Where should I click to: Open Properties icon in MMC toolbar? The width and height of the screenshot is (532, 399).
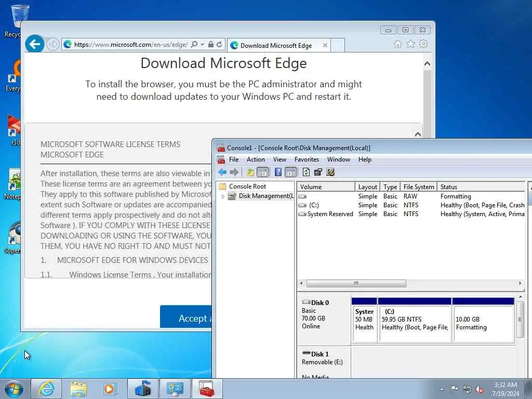(x=318, y=172)
